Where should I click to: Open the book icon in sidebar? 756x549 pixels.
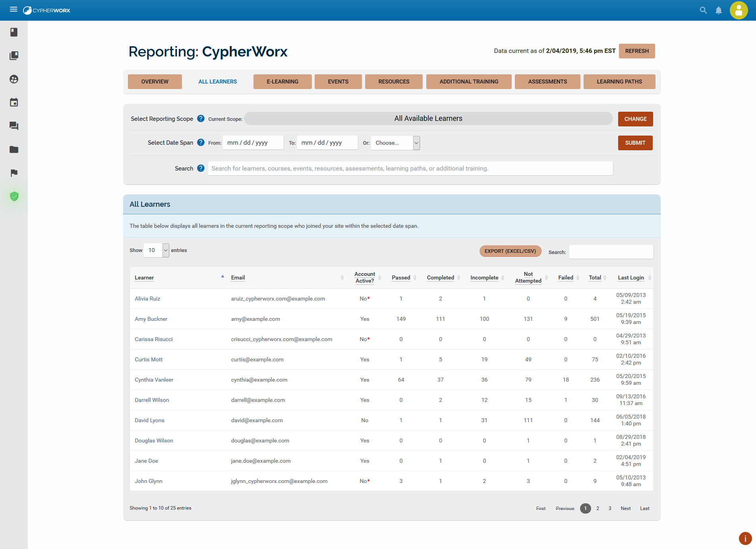[14, 32]
